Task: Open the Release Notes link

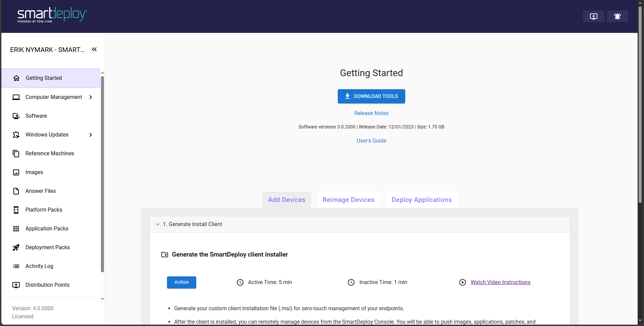Action: click(371, 113)
